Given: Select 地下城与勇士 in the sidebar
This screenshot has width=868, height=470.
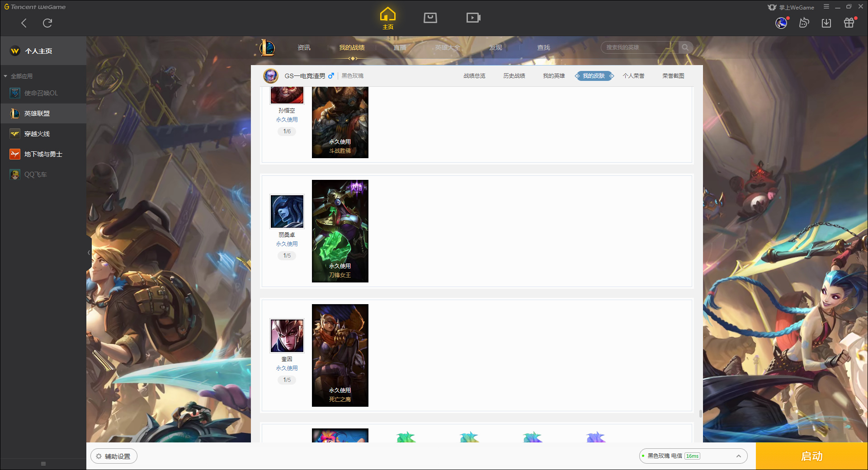Looking at the screenshot, I should point(43,154).
